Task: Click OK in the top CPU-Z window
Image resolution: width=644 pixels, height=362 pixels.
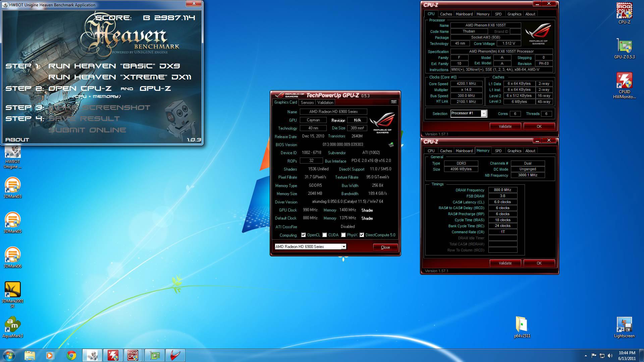Action: tap(539, 126)
